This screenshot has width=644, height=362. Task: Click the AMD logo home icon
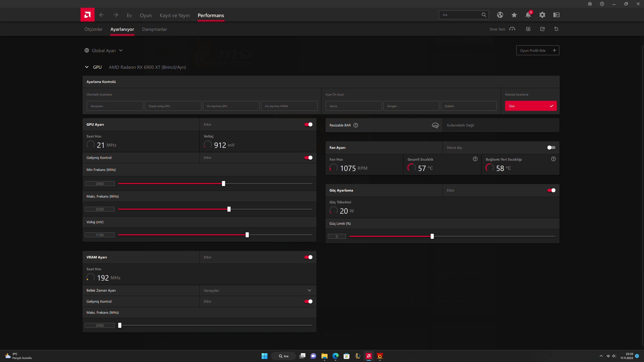tap(87, 15)
